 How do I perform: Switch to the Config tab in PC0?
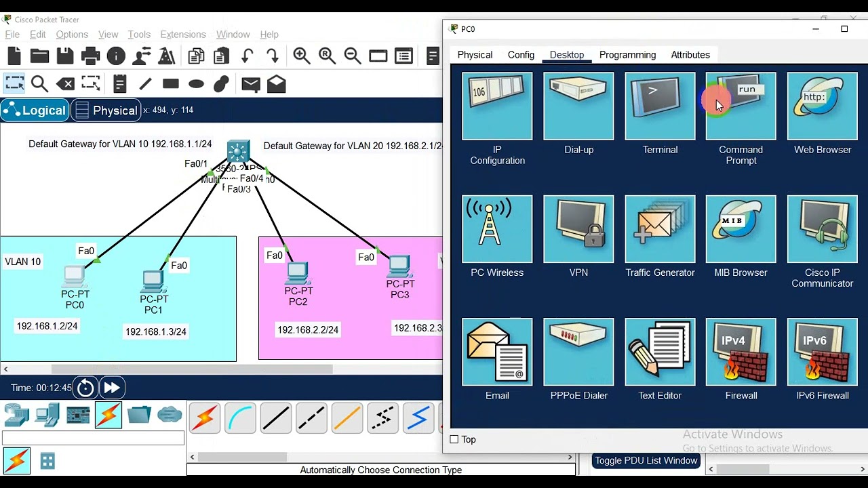click(521, 55)
